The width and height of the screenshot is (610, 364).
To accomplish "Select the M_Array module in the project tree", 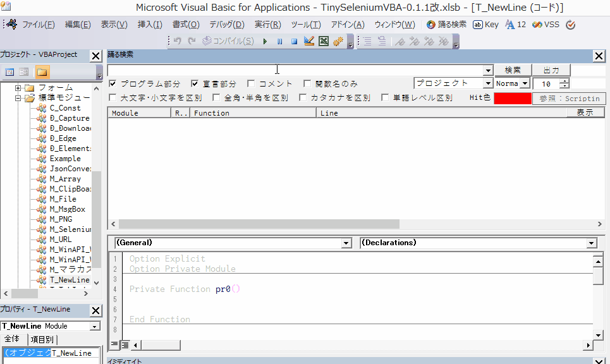I will [65, 179].
